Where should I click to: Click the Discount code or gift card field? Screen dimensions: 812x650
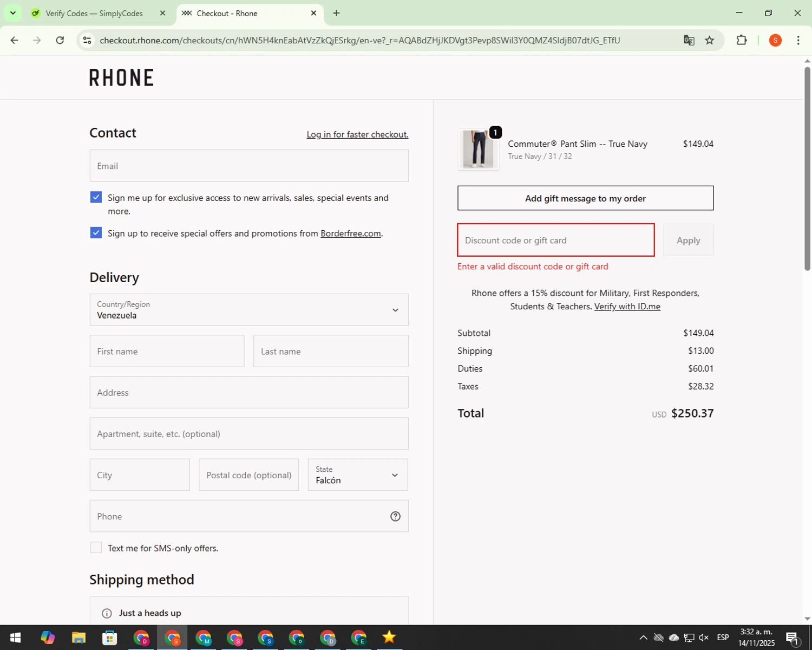click(x=555, y=240)
